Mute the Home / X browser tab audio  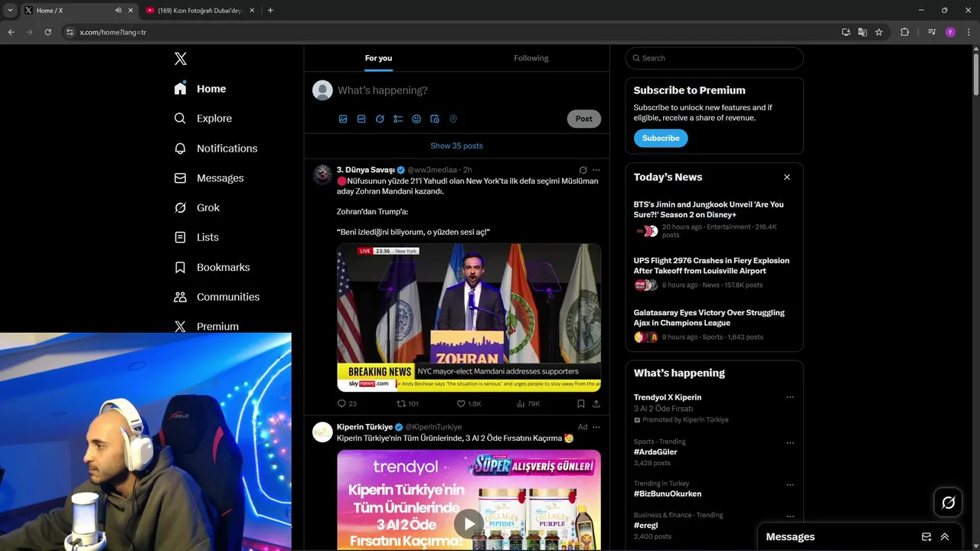click(x=118, y=11)
